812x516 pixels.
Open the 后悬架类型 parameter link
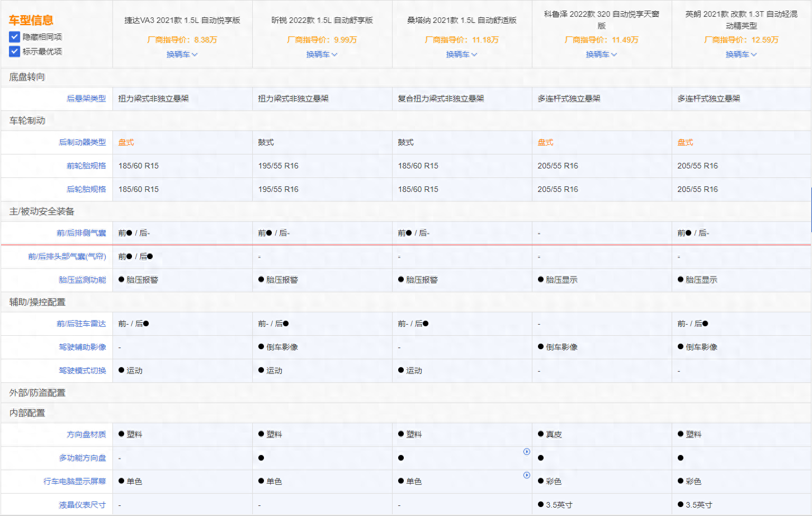[x=86, y=98]
